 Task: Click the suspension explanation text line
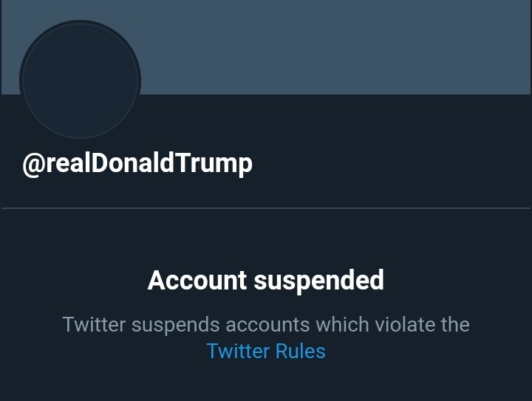coord(266,324)
